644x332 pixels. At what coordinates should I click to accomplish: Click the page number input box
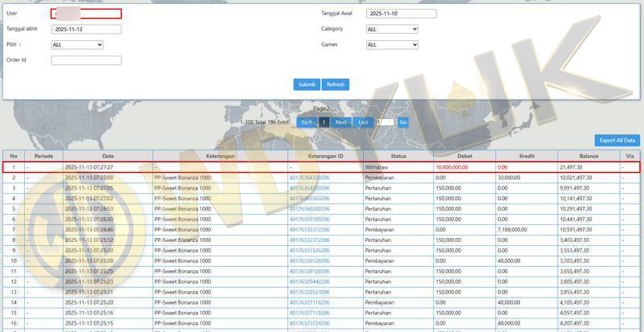[x=385, y=122]
